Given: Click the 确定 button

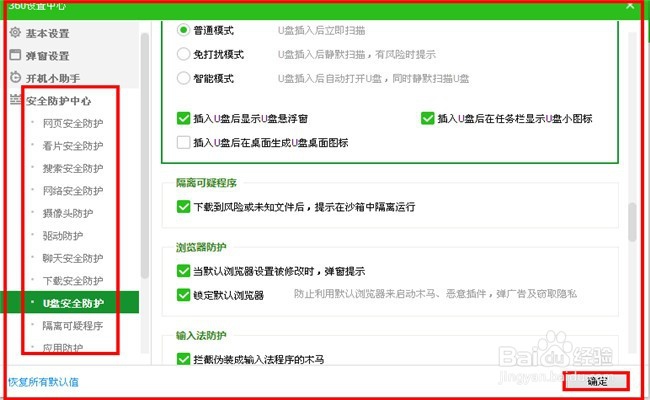Looking at the screenshot, I should [x=597, y=381].
